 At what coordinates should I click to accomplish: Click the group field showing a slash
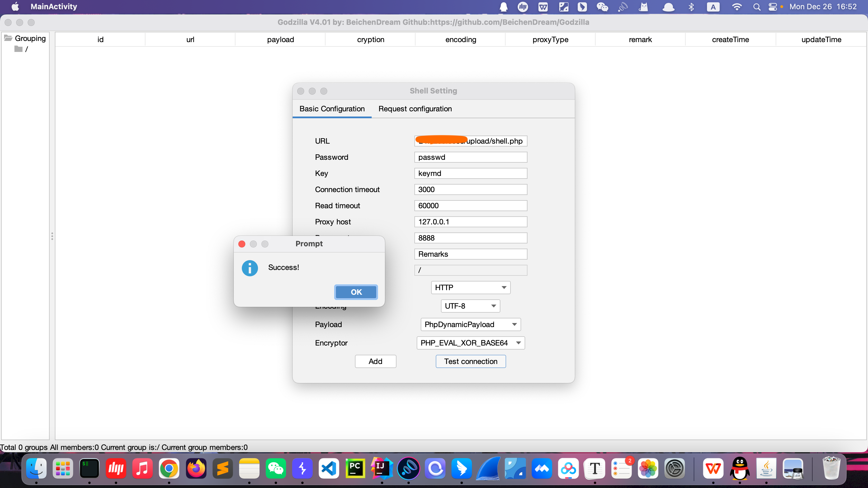pyautogui.click(x=470, y=270)
